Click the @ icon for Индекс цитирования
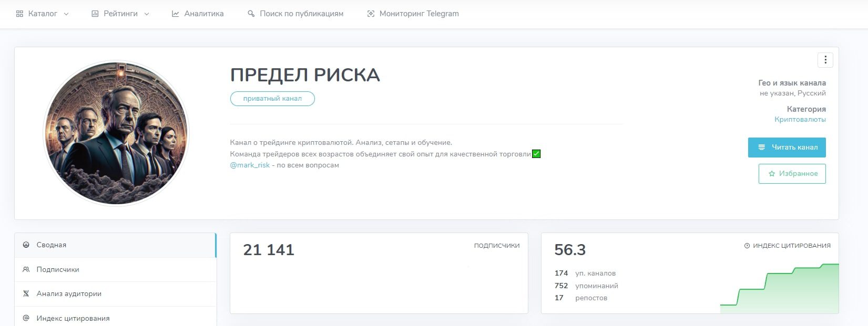Screen dimensions: 868x326 [26, 318]
